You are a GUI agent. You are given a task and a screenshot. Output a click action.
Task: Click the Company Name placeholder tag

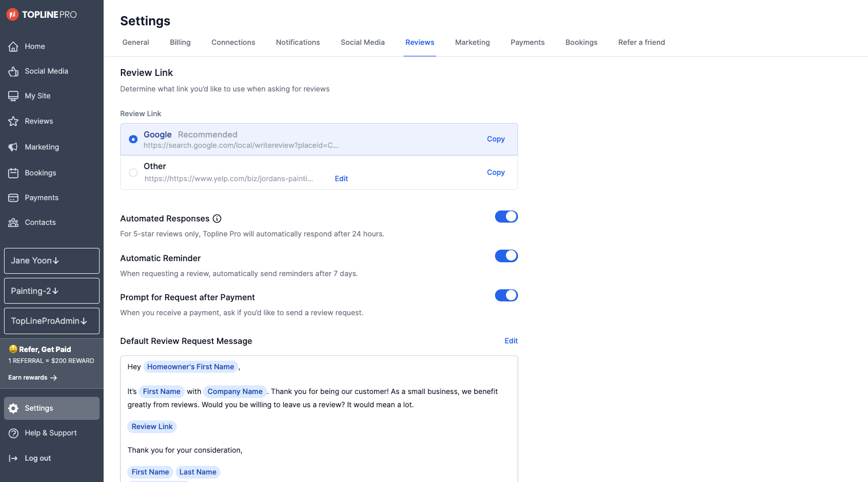(x=235, y=392)
